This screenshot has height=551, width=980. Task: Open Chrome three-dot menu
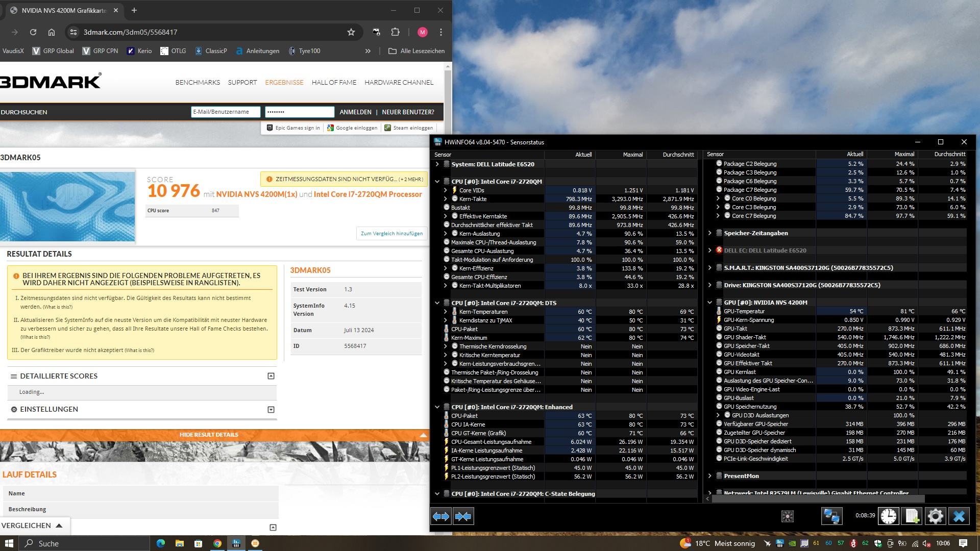point(441,32)
